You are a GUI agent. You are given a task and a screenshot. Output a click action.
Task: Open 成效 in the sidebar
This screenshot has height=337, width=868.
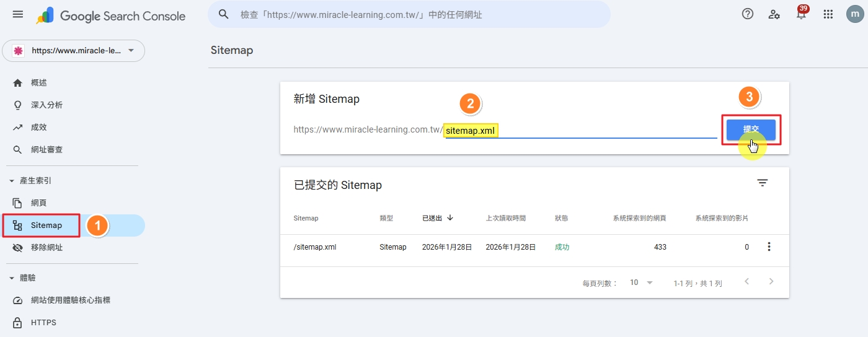[39, 128]
